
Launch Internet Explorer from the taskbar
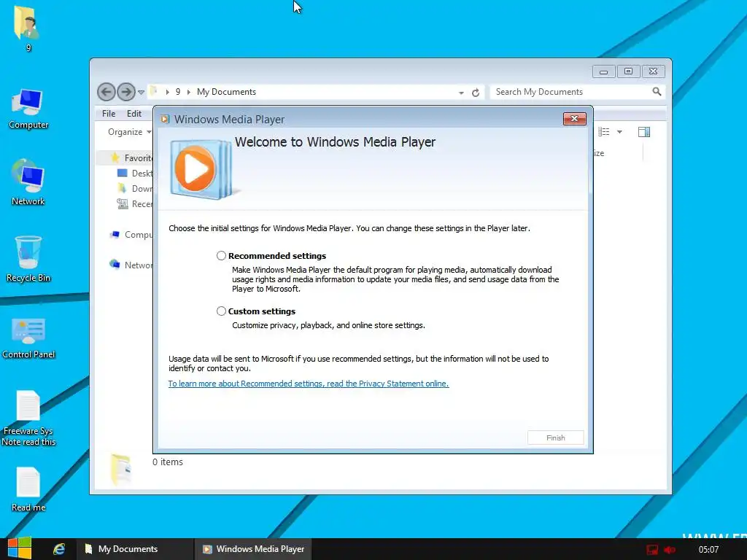59,549
